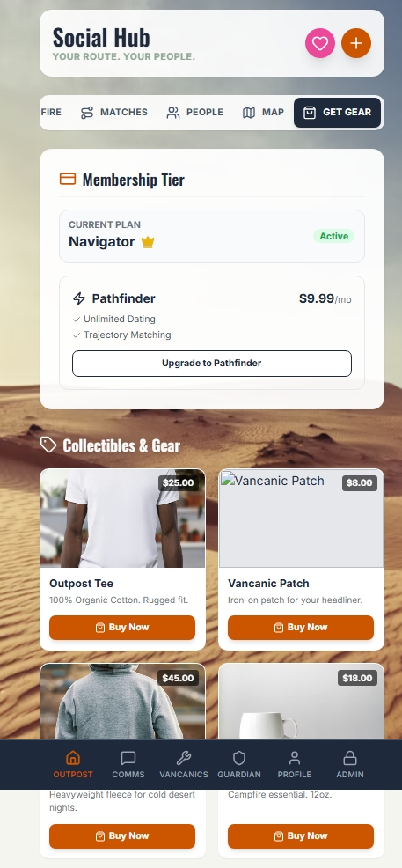This screenshot has height=868, width=402.
Task: Buy the Vancanic Patch now
Action: pyautogui.click(x=301, y=627)
